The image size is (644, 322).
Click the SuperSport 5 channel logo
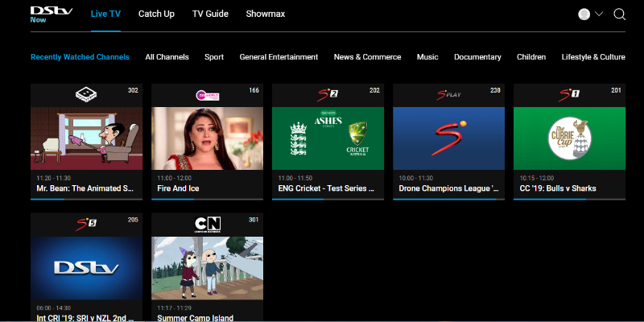tap(86, 224)
